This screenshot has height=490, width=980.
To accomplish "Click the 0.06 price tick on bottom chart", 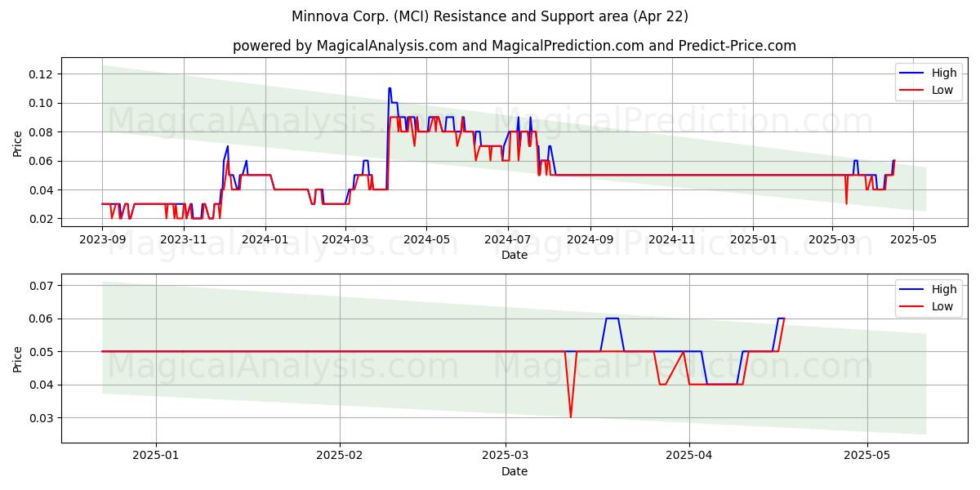I will click(x=41, y=318).
